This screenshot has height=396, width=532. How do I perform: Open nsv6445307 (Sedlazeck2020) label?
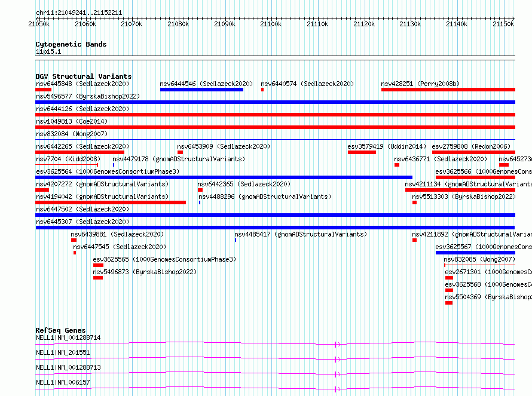[x=82, y=222]
